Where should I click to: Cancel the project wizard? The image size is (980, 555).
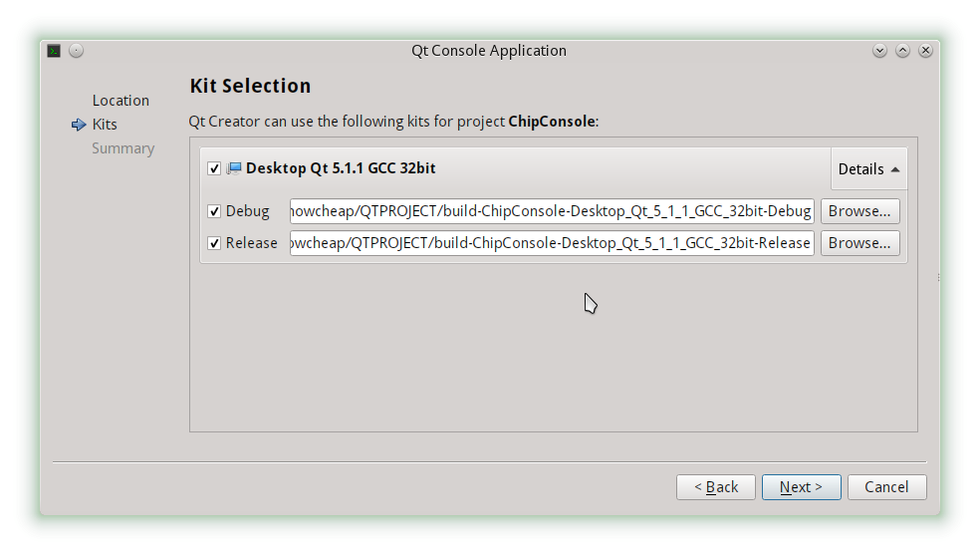click(886, 487)
